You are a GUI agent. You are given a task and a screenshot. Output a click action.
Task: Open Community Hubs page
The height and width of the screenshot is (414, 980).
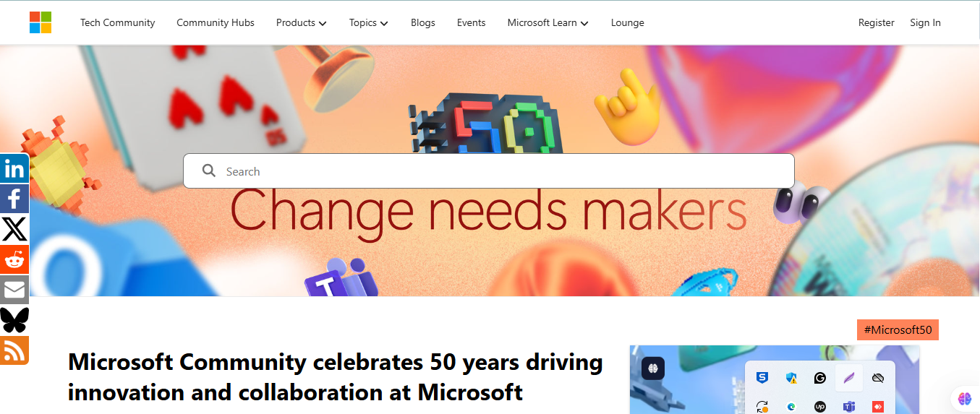(216, 22)
